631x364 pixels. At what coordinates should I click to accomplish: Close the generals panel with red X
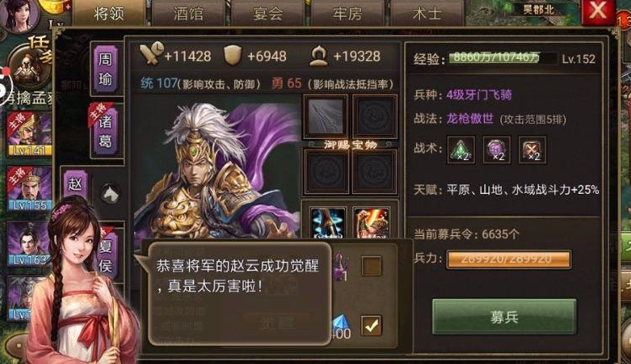[x=597, y=11]
